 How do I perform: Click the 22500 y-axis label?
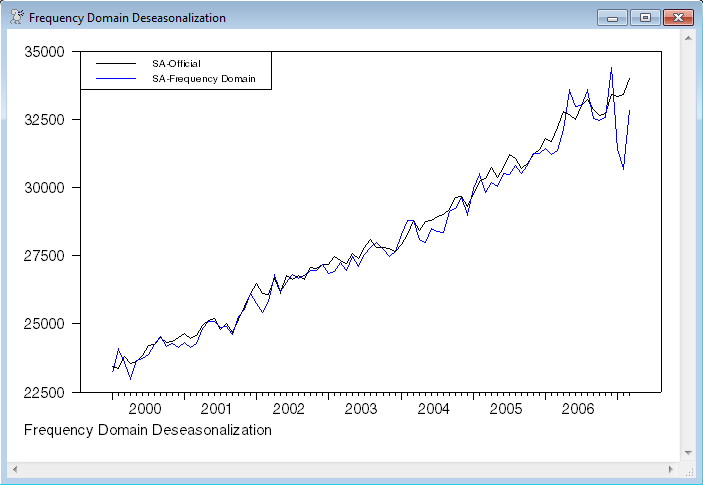click(x=43, y=392)
